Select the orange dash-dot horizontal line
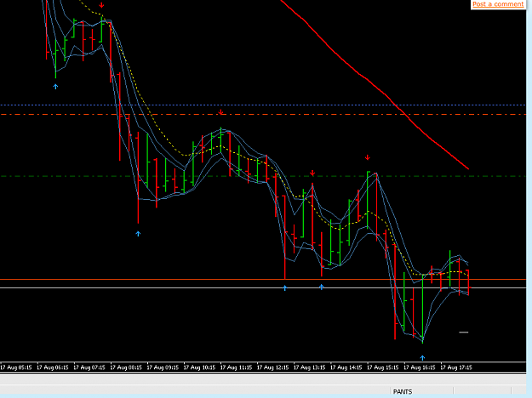The height and width of the screenshot is (398, 532). 263,115
